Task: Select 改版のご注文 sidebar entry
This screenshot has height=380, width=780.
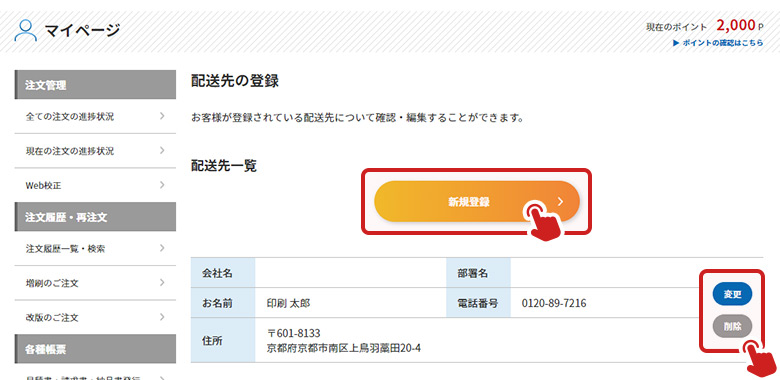Action: coord(95,317)
